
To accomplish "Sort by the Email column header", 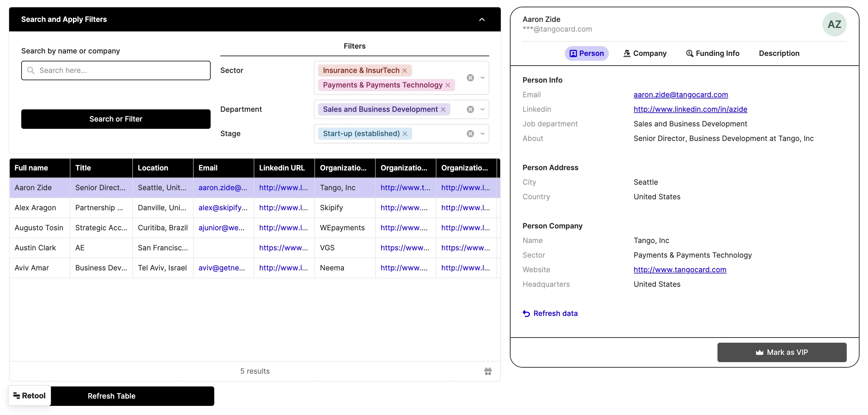I will click(x=223, y=168).
